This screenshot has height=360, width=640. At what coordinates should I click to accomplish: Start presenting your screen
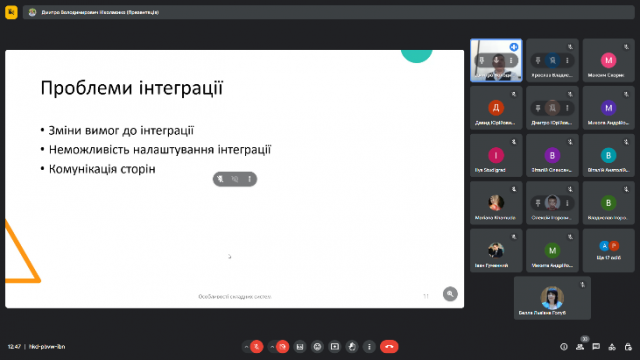pyautogui.click(x=335, y=347)
